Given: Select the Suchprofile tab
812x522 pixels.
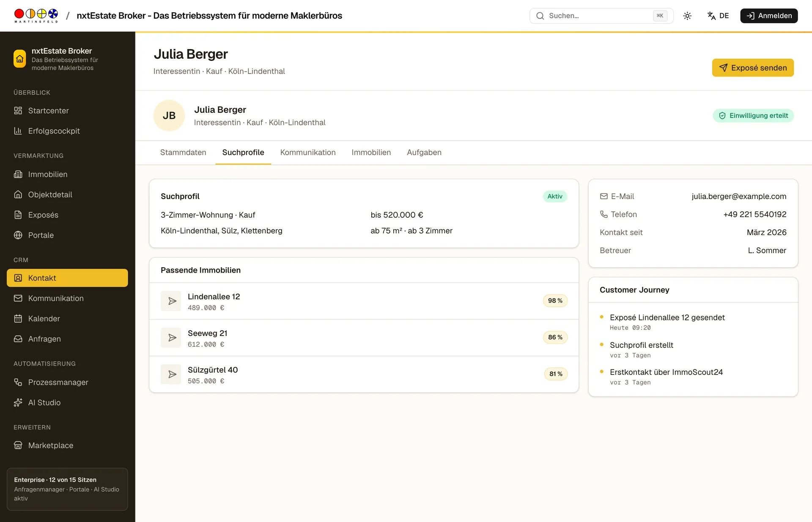Looking at the screenshot, I should [243, 153].
